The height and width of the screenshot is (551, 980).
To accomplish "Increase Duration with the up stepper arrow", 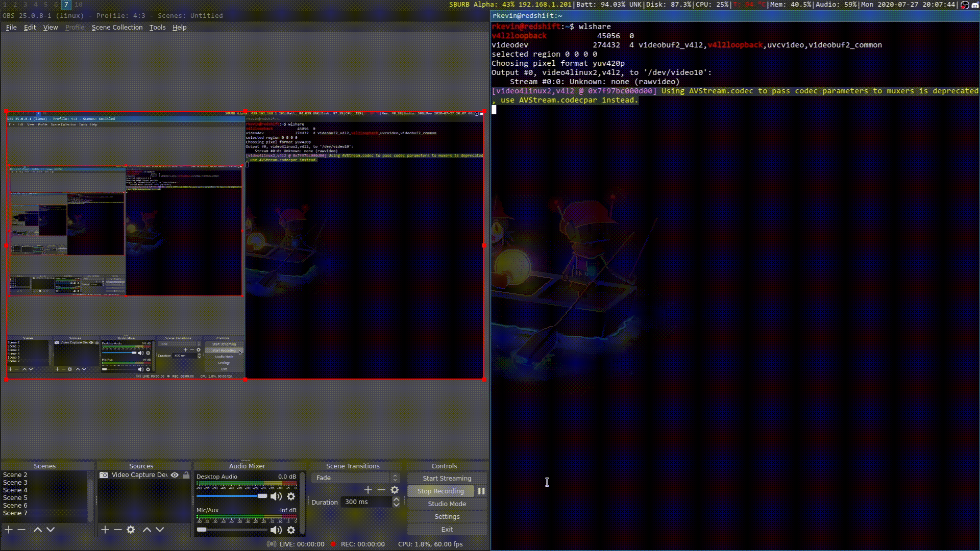I will (396, 499).
